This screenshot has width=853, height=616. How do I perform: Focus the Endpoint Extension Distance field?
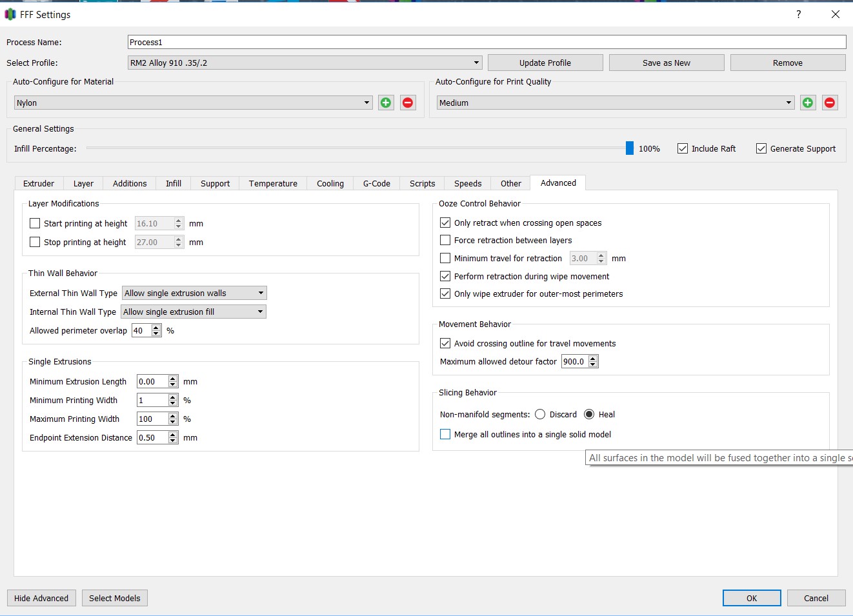[x=152, y=437]
